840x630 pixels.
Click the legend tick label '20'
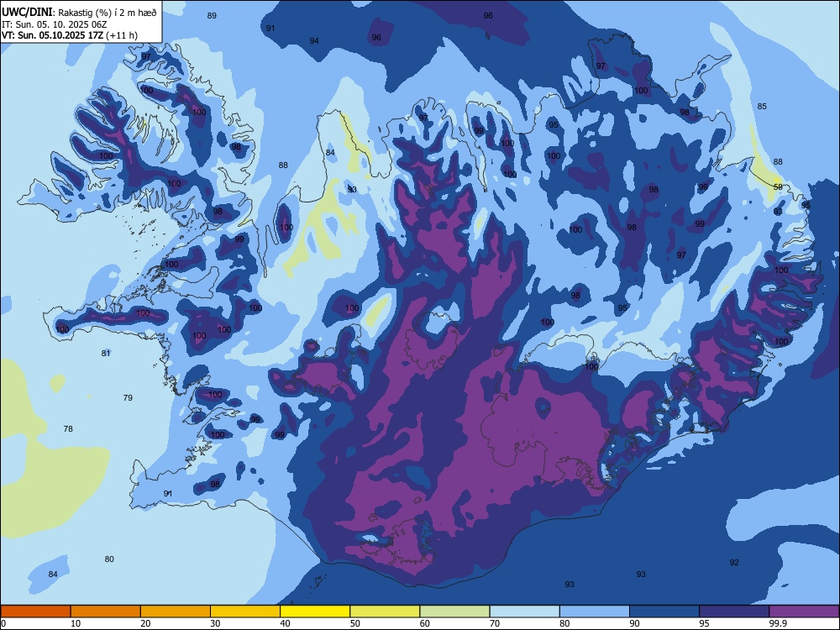145,623
